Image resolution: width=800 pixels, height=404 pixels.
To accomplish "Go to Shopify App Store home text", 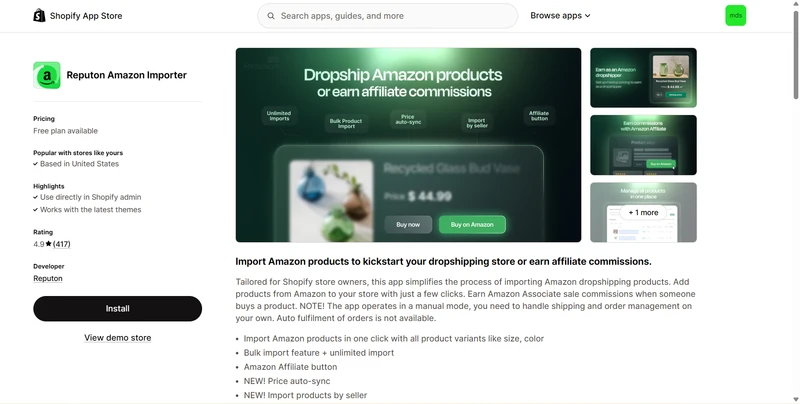I will coord(86,16).
